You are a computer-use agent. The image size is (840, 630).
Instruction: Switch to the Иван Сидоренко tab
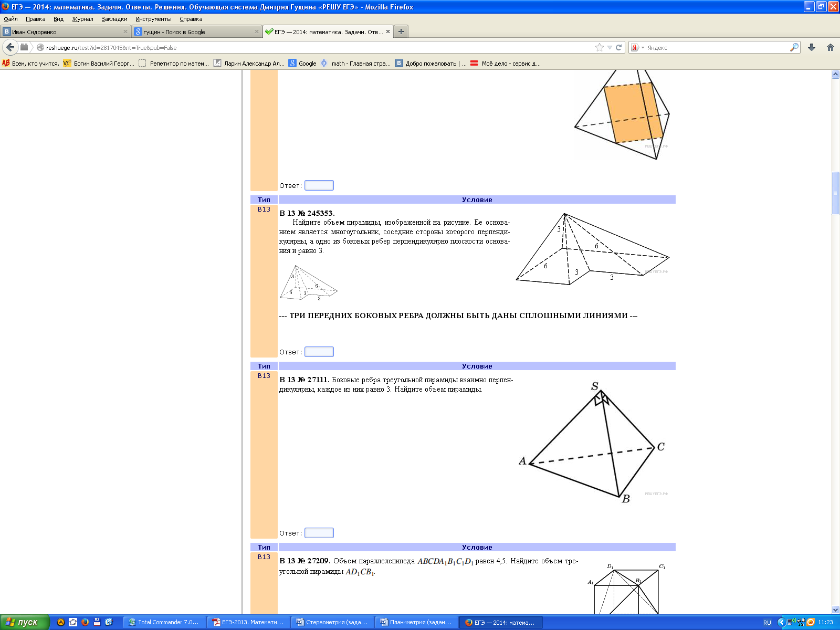[65, 31]
